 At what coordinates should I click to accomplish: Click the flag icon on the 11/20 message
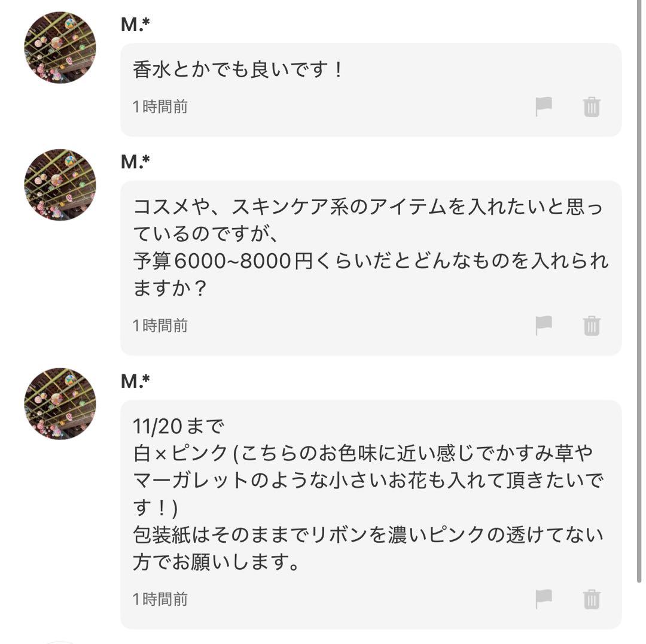click(x=542, y=600)
